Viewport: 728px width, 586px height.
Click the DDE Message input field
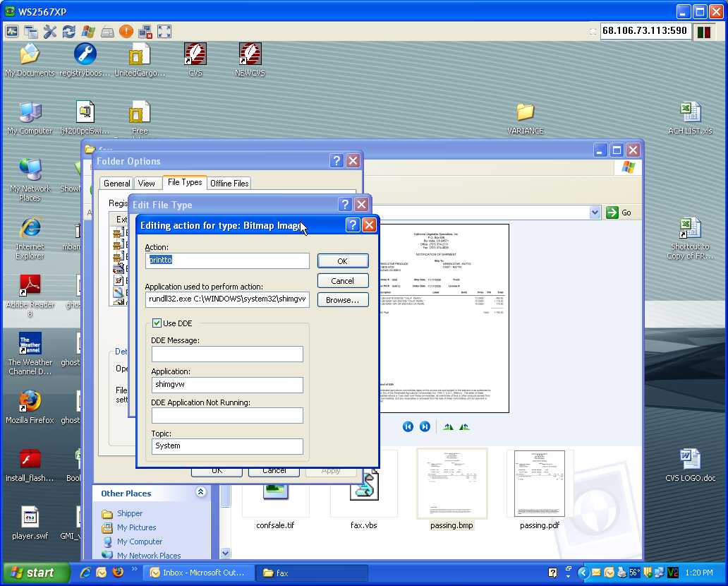click(226, 354)
